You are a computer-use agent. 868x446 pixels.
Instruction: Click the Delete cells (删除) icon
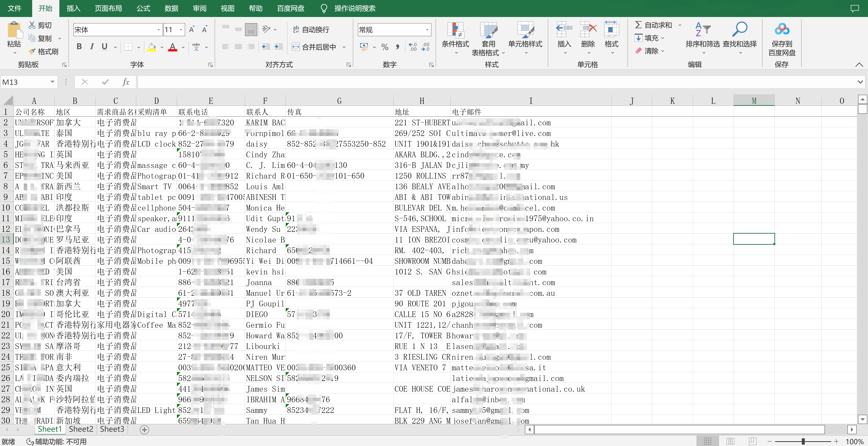pos(588,30)
